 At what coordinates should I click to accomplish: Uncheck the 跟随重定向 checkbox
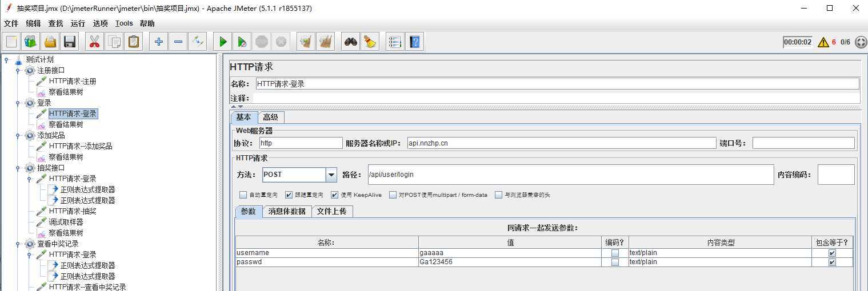pos(289,195)
